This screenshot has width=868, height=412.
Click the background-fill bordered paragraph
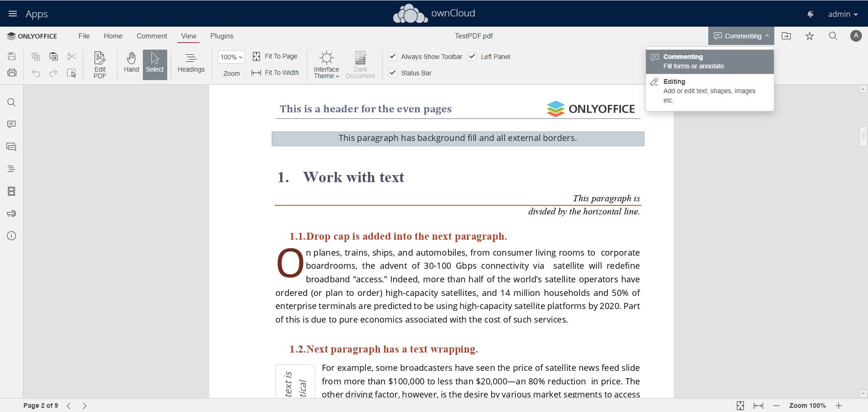tap(458, 139)
